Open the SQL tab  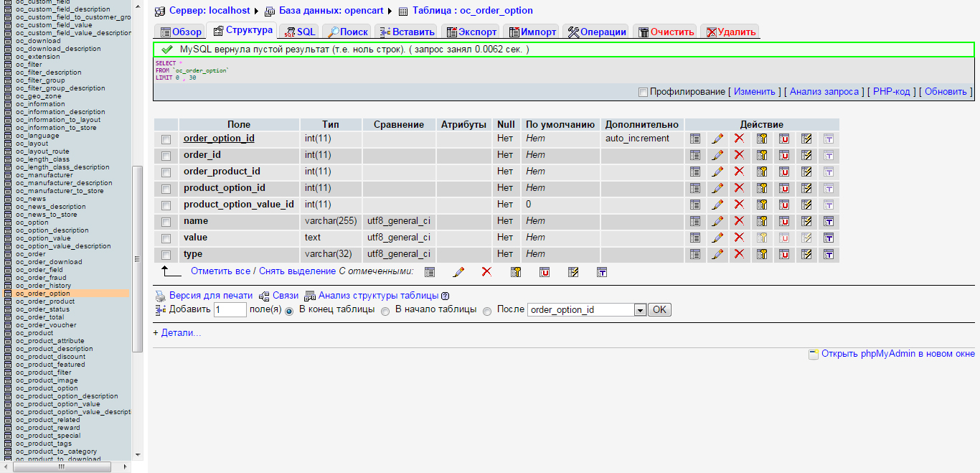point(299,32)
